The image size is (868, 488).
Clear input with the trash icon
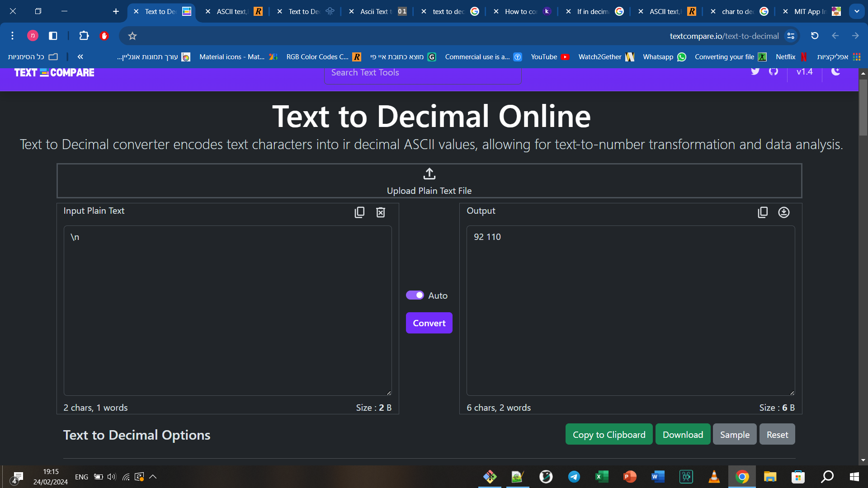click(x=381, y=212)
